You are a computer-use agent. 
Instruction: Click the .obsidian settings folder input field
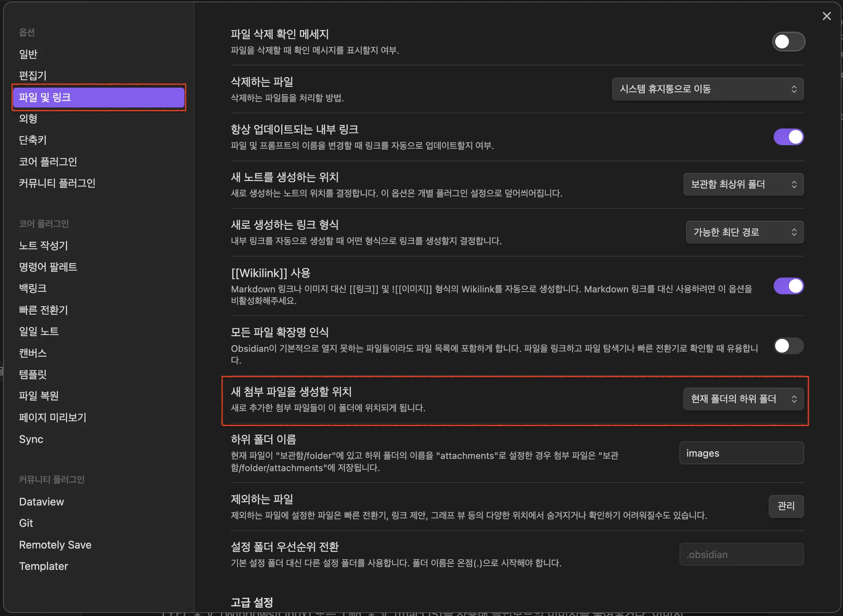click(742, 554)
